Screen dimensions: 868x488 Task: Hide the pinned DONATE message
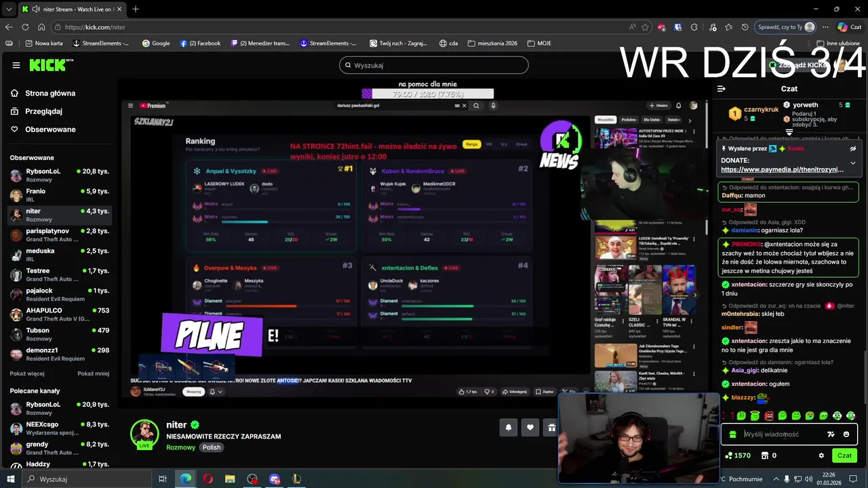(x=852, y=148)
